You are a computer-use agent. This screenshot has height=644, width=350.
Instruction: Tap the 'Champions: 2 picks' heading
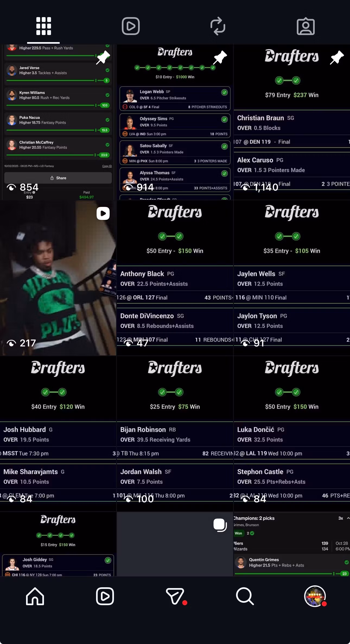tap(254, 518)
